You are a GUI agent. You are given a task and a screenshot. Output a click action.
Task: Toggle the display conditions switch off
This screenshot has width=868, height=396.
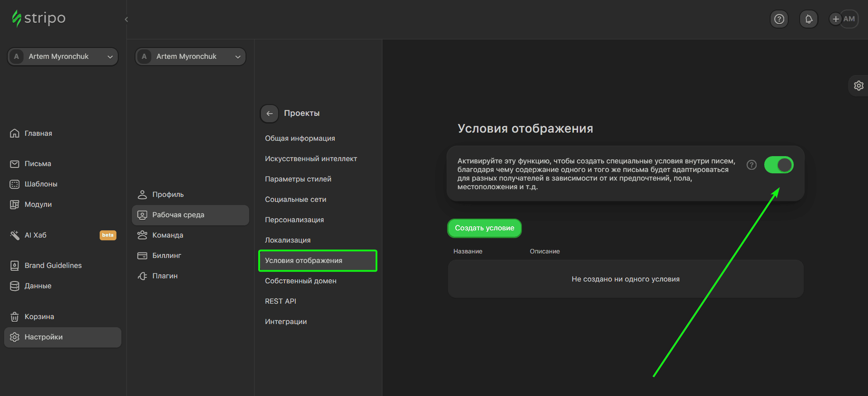pos(779,165)
